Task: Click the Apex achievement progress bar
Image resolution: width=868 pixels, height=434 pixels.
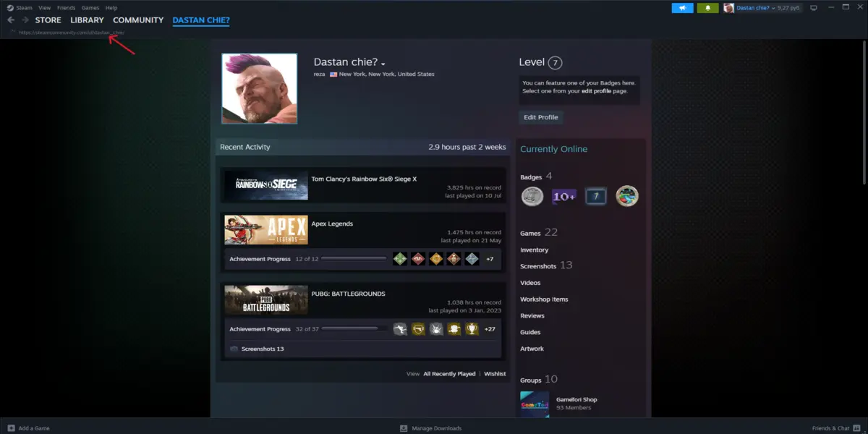Action: coord(354,259)
